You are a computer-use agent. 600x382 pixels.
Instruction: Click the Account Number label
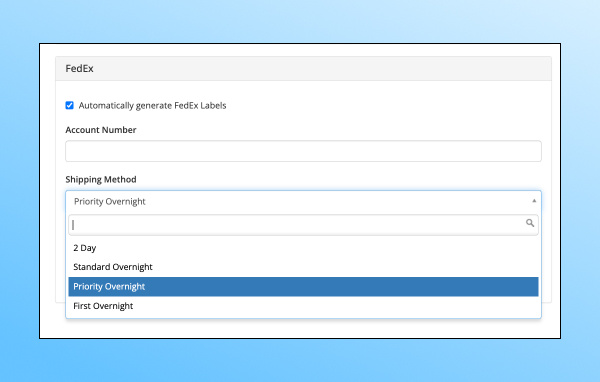pyautogui.click(x=101, y=130)
